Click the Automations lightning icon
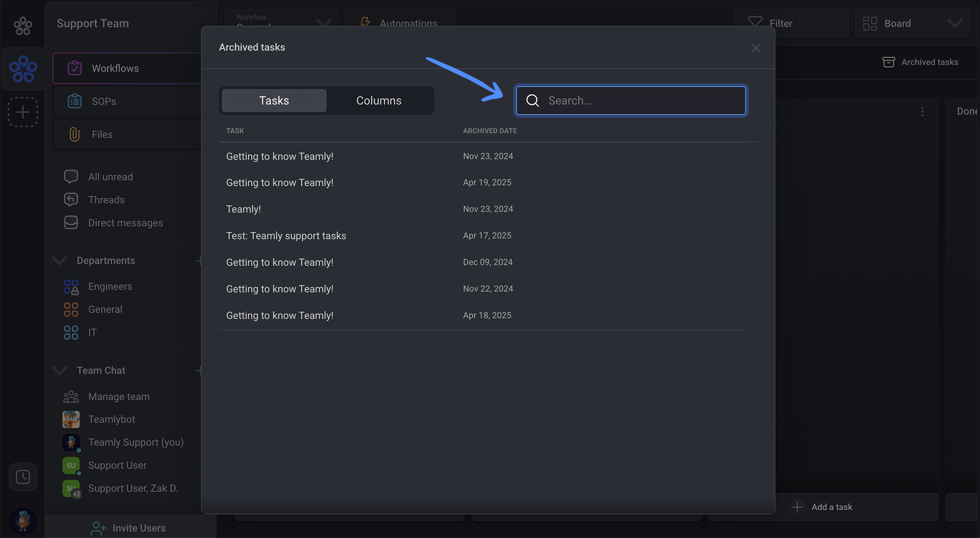 tap(365, 23)
